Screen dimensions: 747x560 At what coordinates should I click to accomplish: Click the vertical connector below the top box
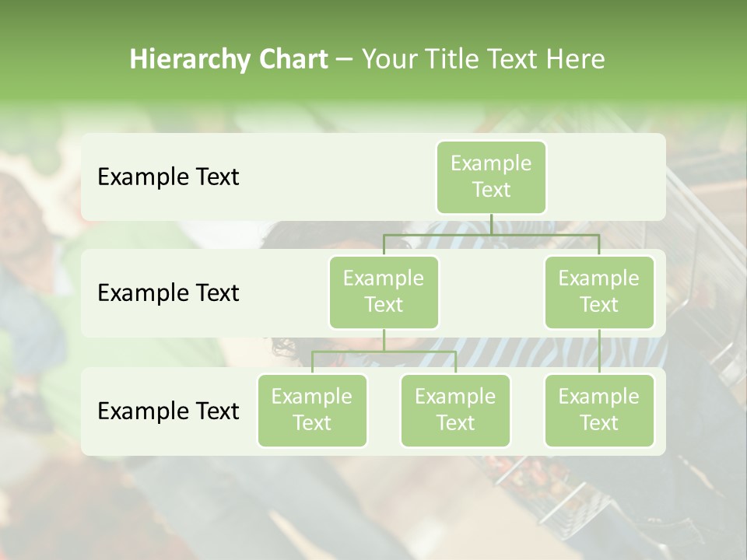tap(491, 223)
